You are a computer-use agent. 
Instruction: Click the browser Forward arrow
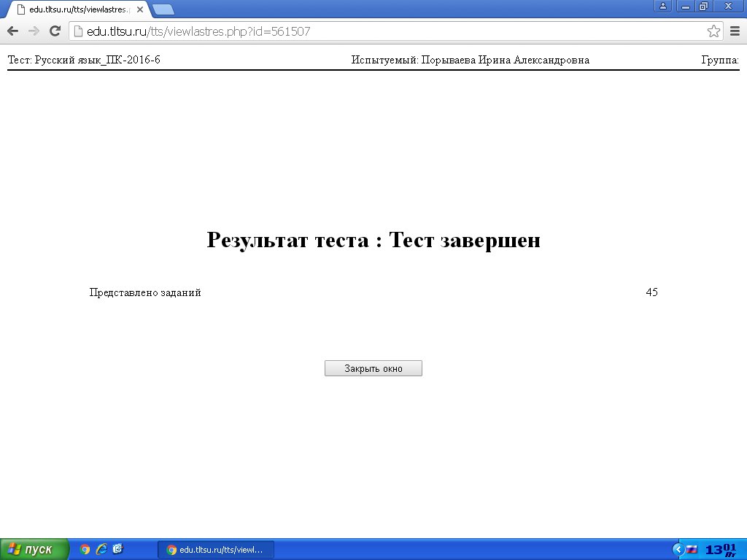point(34,31)
